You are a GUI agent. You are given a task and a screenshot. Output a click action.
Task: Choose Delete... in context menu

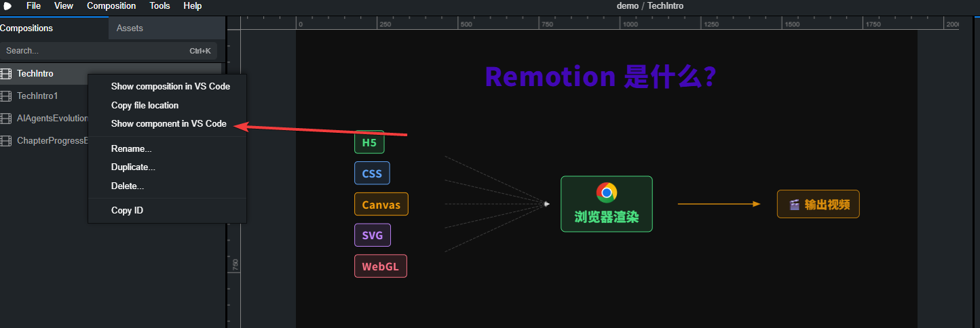[127, 186]
